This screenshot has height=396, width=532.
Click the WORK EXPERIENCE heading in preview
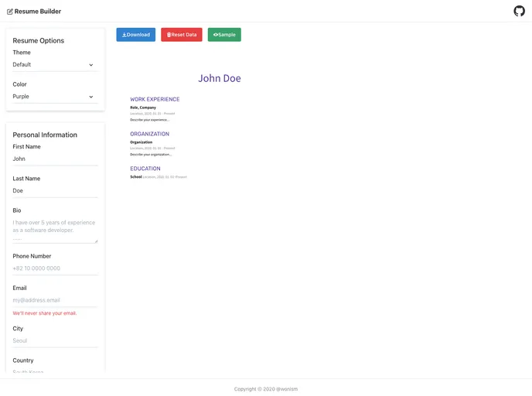155,100
